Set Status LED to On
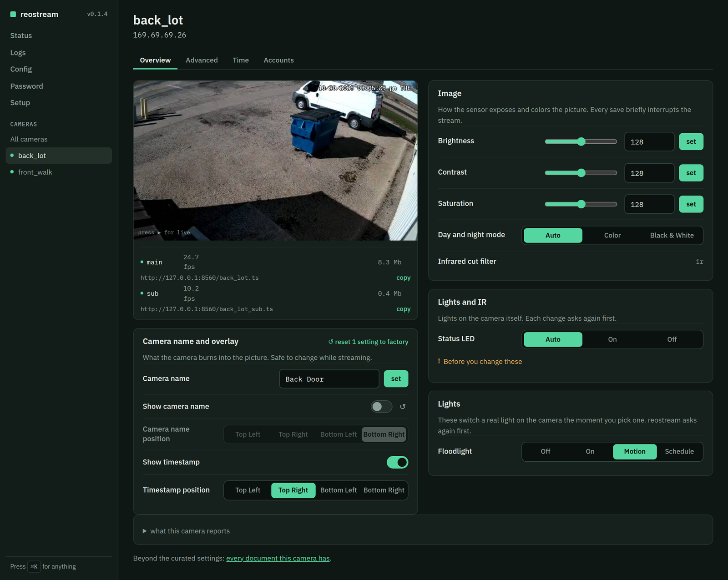 [x=612, y=339]
